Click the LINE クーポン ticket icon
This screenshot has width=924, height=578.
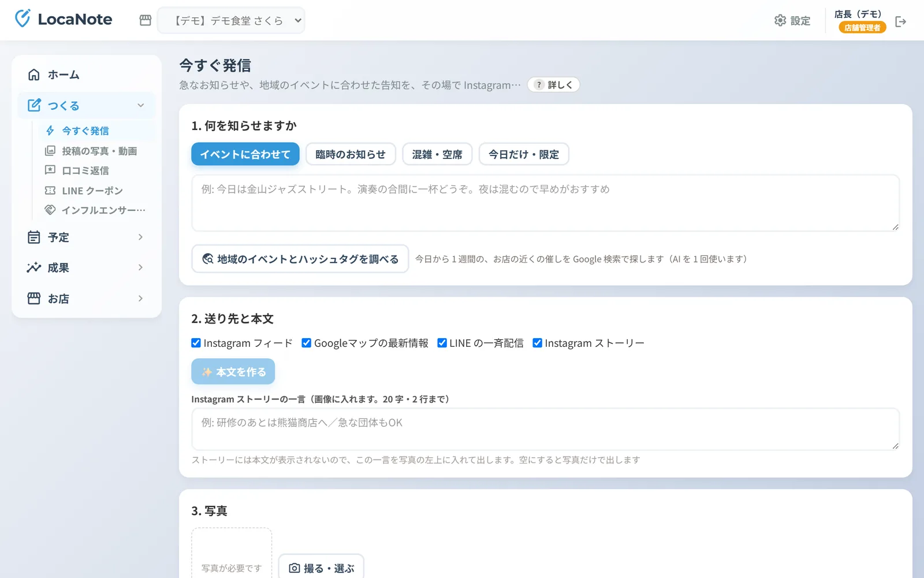coord(50,190)
